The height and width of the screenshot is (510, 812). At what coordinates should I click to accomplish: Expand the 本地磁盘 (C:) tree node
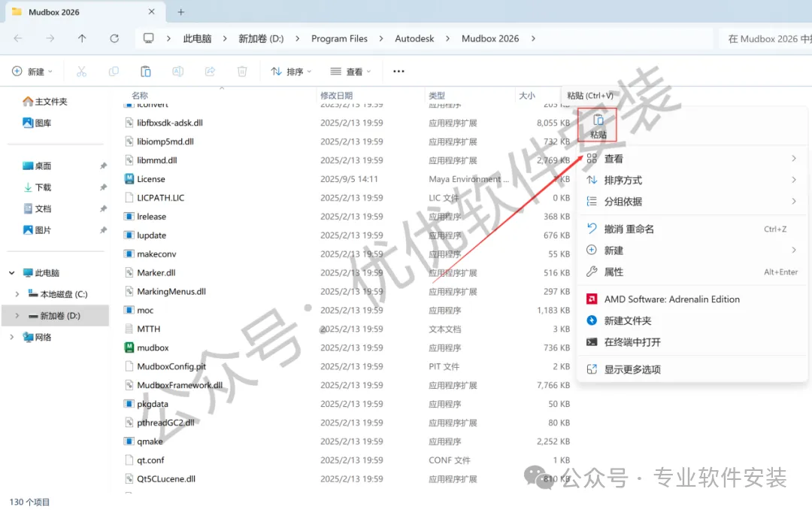point(17,294)
